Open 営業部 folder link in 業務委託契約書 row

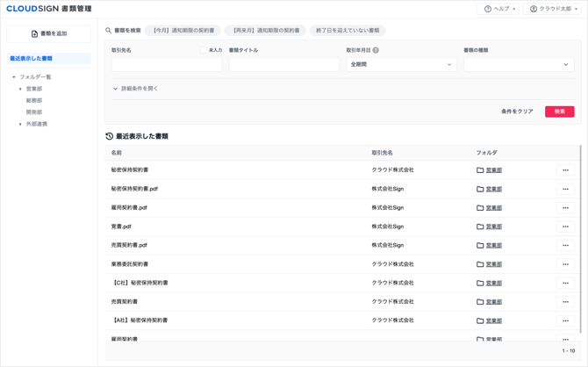click(494, 264)
